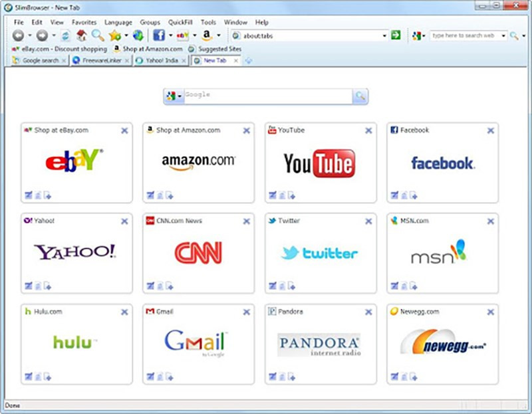Open the Pandora speed-dial thumbnail
532x414 pixels.
(x=321, y=344)
